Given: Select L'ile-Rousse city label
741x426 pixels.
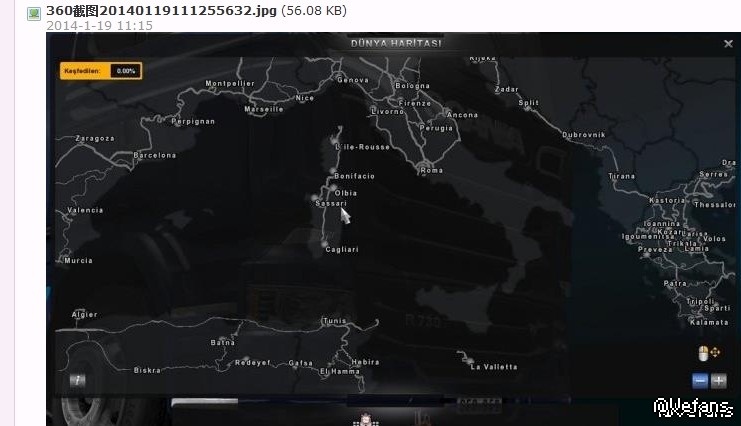Looking at the screenshot, I should pyautogui.click(x=362, y=147).
